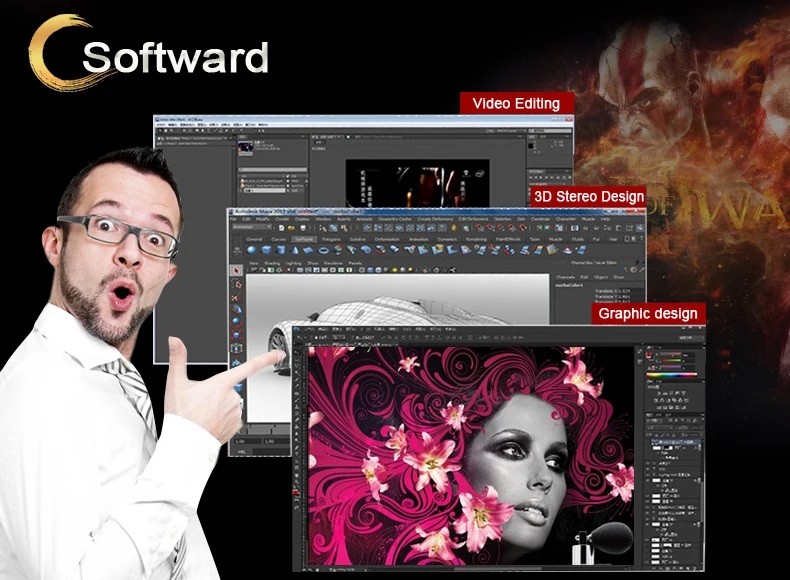Open Maya's Help menu

606,219
